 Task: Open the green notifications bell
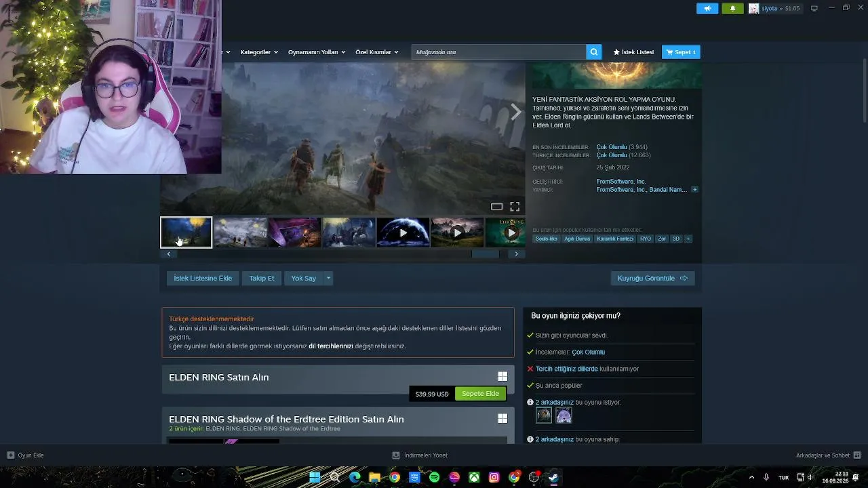point(732,8)
